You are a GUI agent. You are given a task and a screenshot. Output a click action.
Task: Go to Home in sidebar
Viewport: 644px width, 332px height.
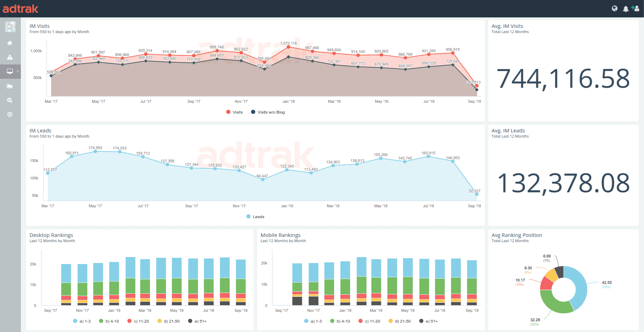point(10,43)
